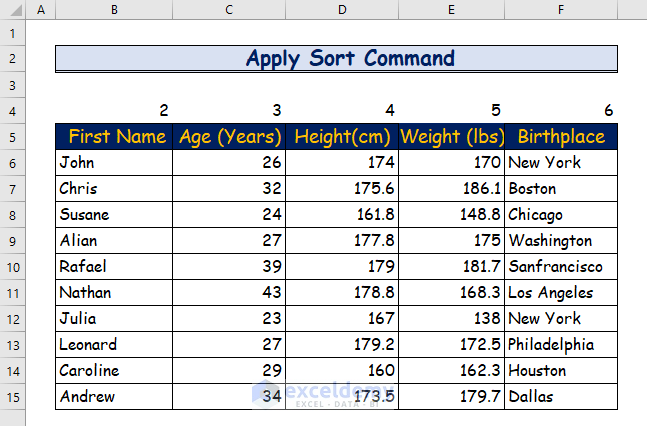647x426 pixels.
Task: Select the cell with height 161.8
Action: pos(342,215)
